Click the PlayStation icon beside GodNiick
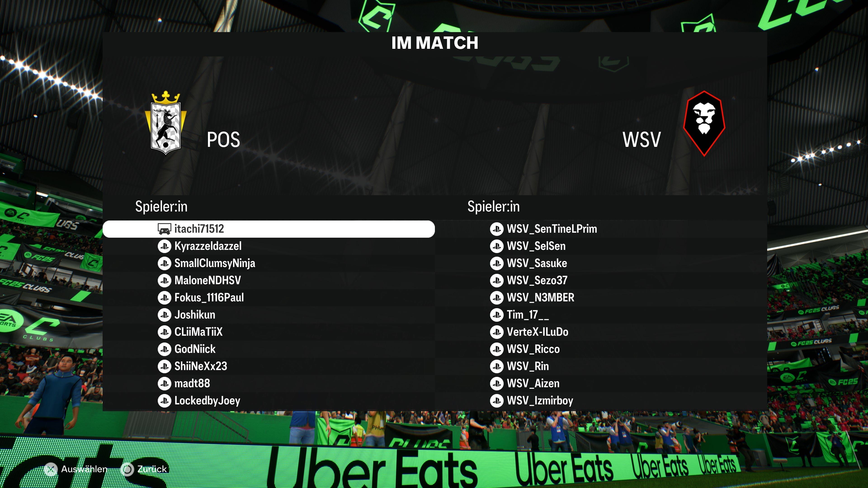The width and height of the screenshot is (868, 488). click(164, 349)
